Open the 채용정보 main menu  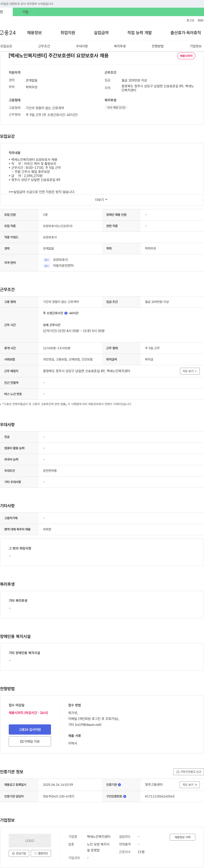(x=34, y=33)
